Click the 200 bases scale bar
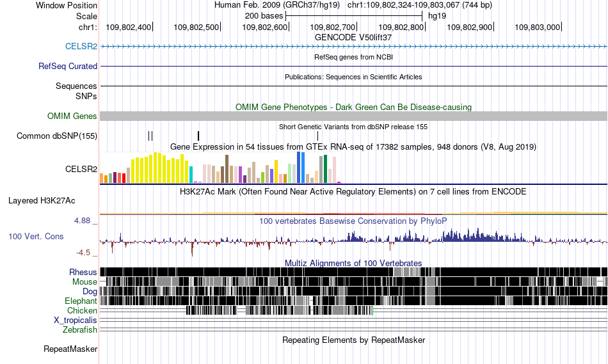Image resolution: width=608 pixels, height=364 pixels. 354,16
